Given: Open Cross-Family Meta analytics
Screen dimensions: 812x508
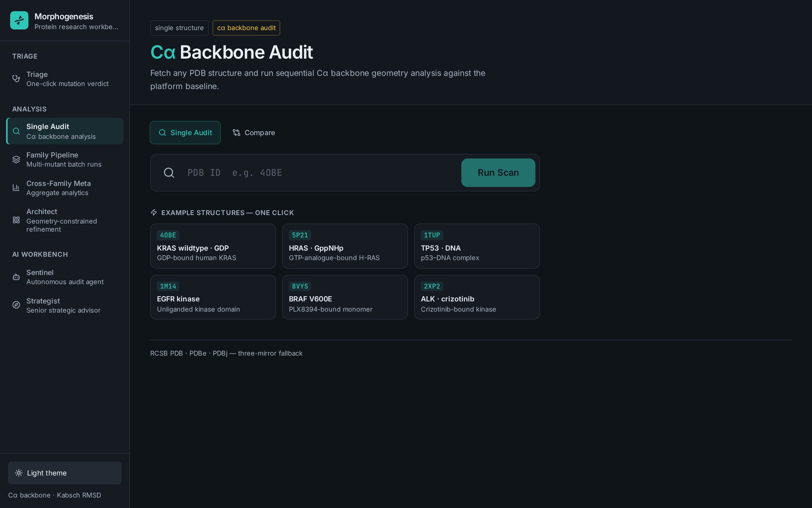Looking at the screenshot, I should 65,188.
